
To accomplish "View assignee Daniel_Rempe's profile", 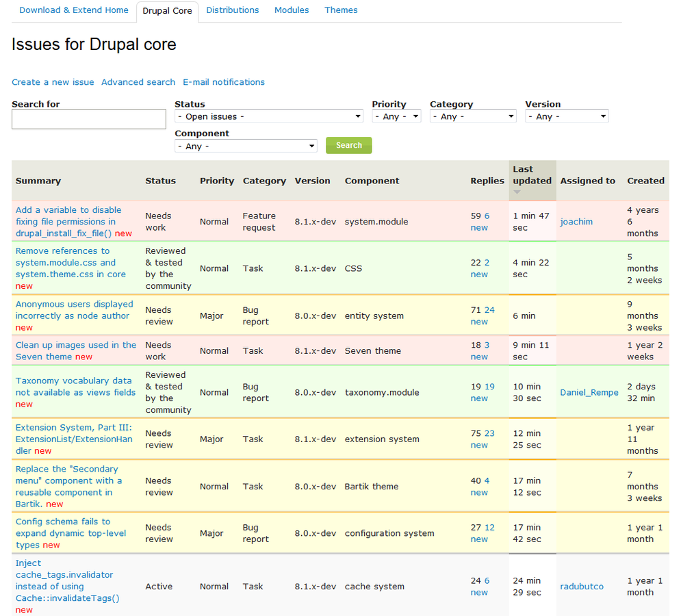I will 589,392.
